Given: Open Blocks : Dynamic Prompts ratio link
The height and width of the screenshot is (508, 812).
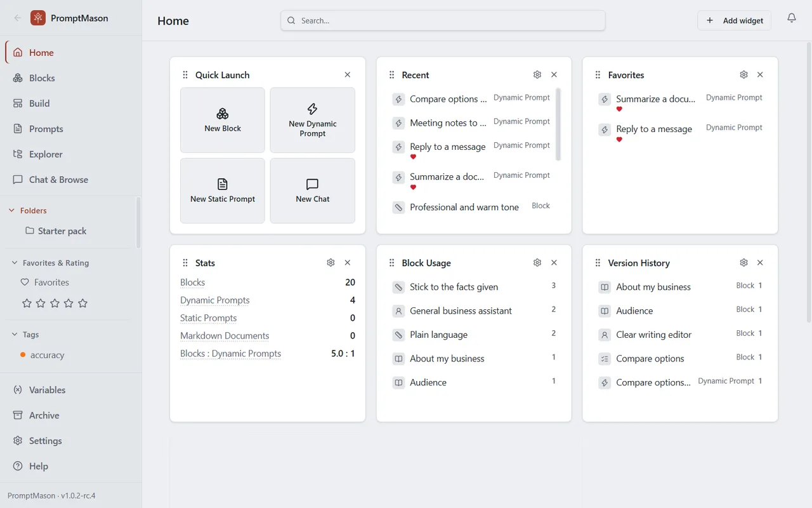Looking at the screenshot, I should (x=230, y=354).
